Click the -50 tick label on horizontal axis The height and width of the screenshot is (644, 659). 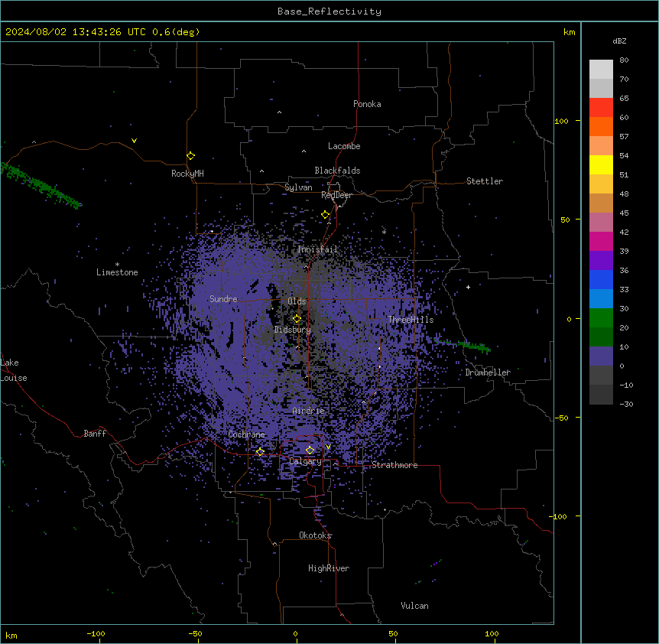tap(195, 633)
